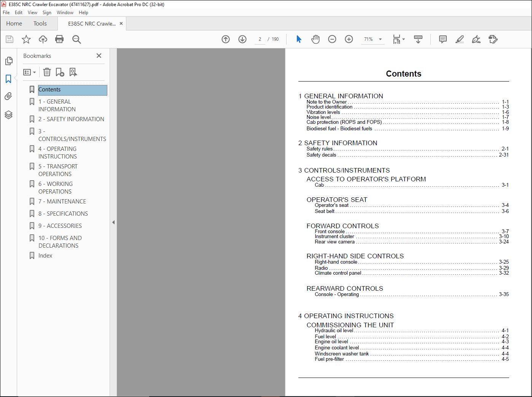Find current bookmark icon
The image size is (532, 397).
tap(73, 72)
